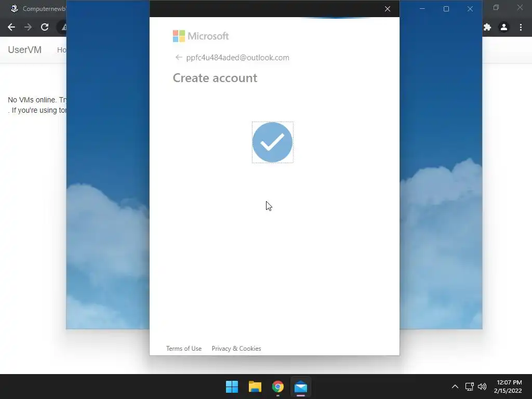Open Terms of Use link
The width and height of the screenshot is (532, 399).
pyautogui.click(x=184, y=349)
